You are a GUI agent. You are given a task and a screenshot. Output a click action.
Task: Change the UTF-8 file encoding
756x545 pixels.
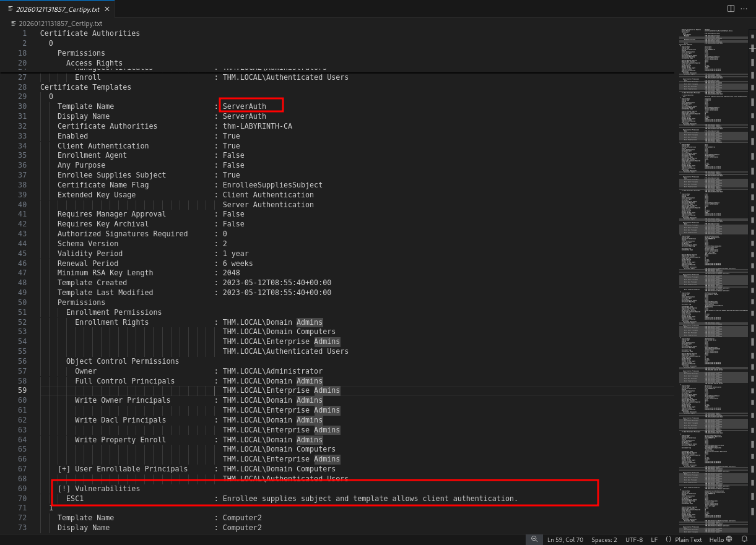633,539
